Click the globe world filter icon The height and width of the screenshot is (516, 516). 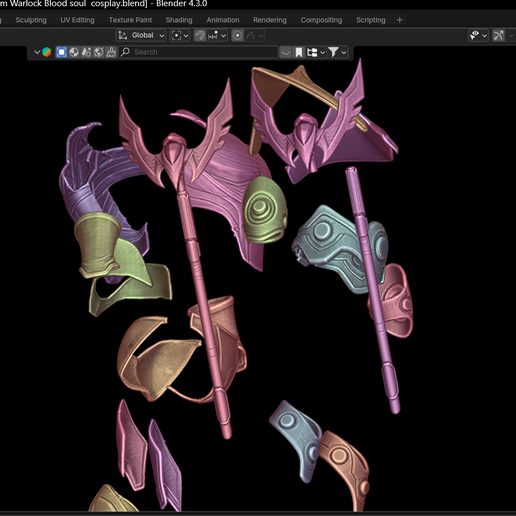click(99, 52)
